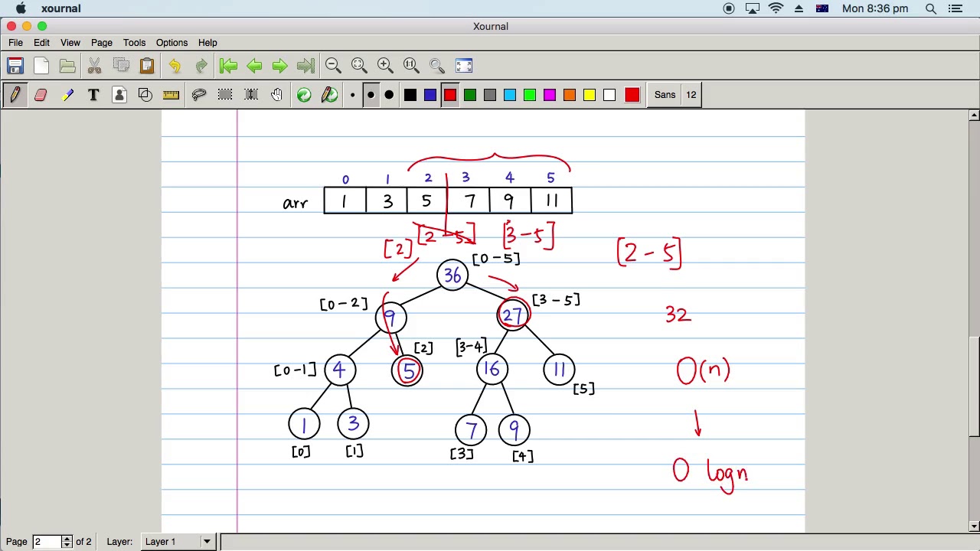Screen dimensions: 980x551
Task: Select the Eraser tool
Action: coord(41,95)
